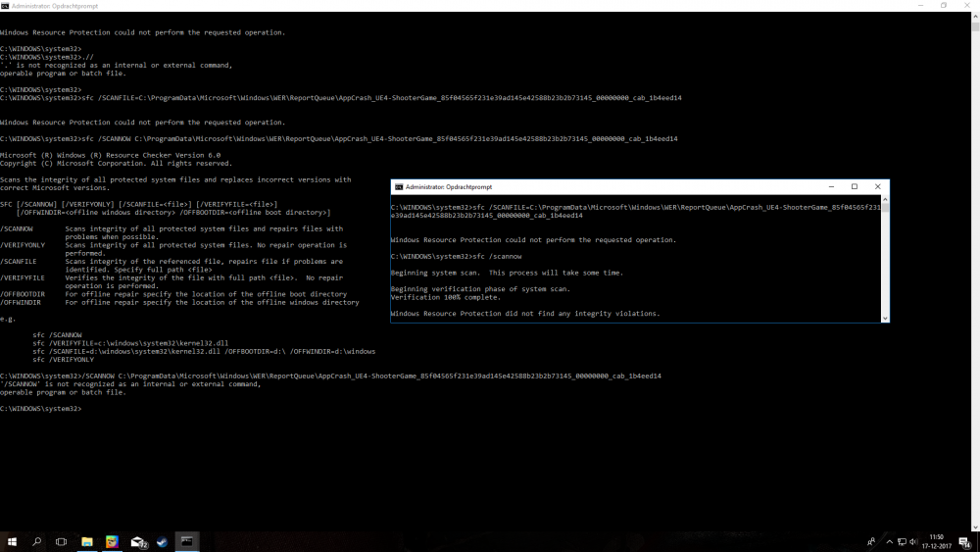Viewport: 980px width, 552px height.
Task: Maximize the small Opdrachtprompt window
Action: [x=855, y=187]
